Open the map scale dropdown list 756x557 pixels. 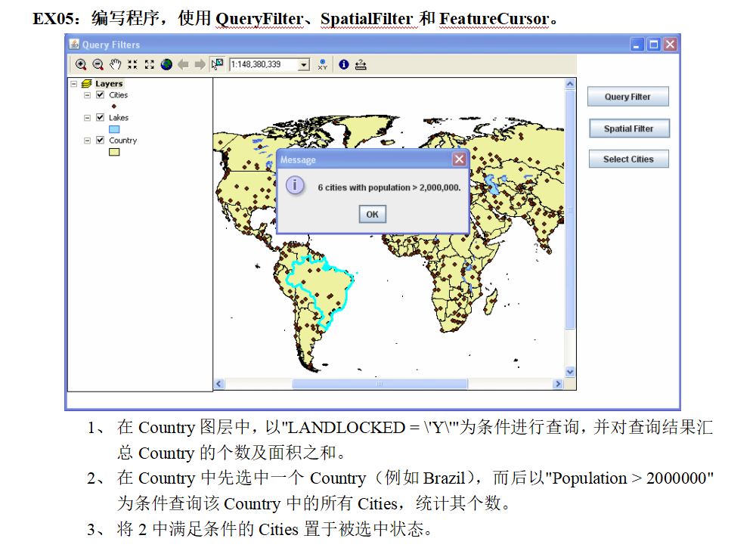pos(303,64)
